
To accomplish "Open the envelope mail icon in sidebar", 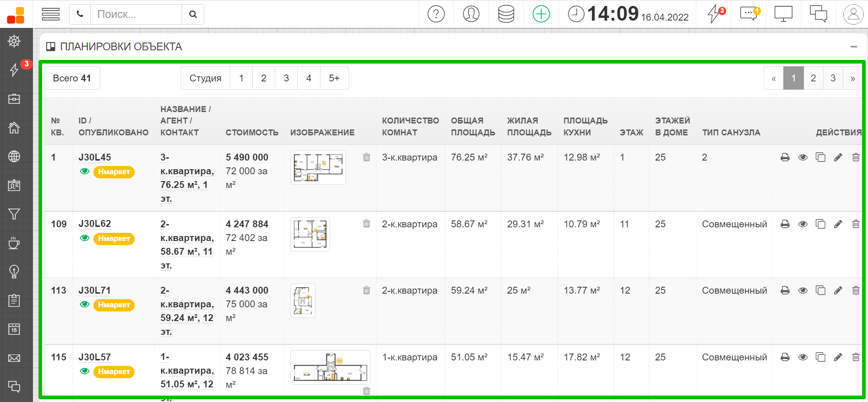I will coord(14,358).
